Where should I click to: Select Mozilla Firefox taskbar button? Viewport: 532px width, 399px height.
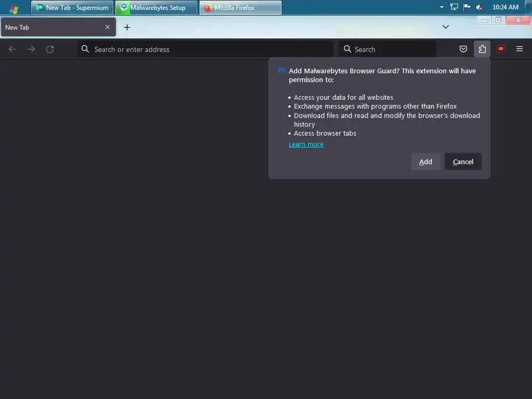coord(241,8)
